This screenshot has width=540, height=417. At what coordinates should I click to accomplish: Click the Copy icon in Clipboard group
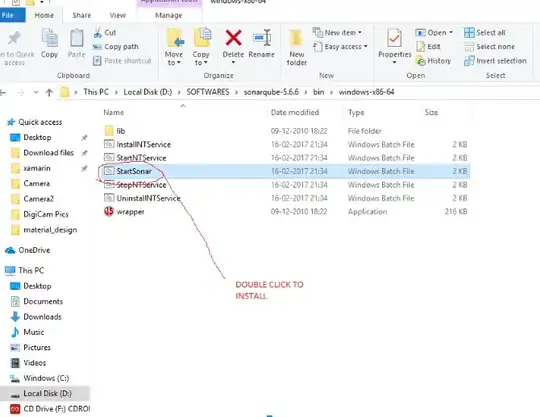50,38
